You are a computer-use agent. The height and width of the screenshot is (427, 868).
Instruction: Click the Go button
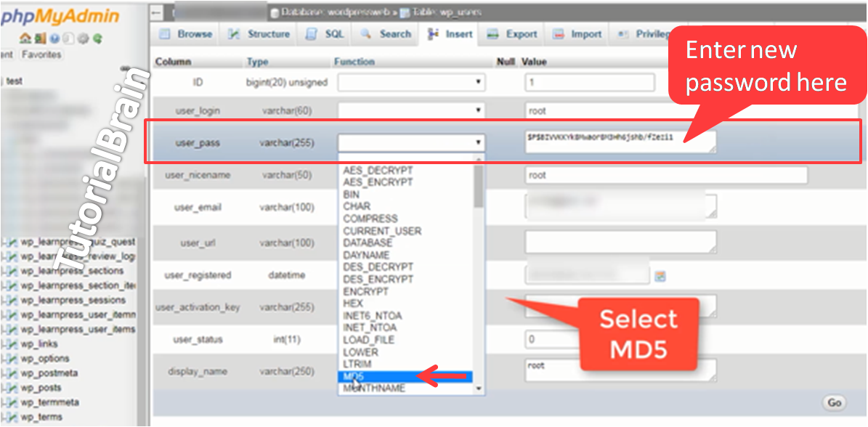click(835, 402)
